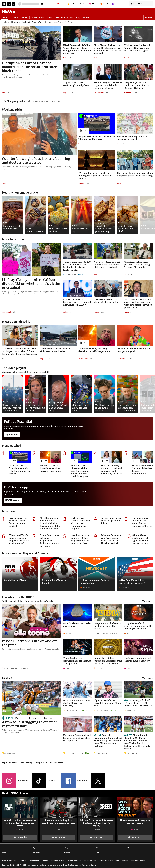Open the Ella Toone feature image

32,621
